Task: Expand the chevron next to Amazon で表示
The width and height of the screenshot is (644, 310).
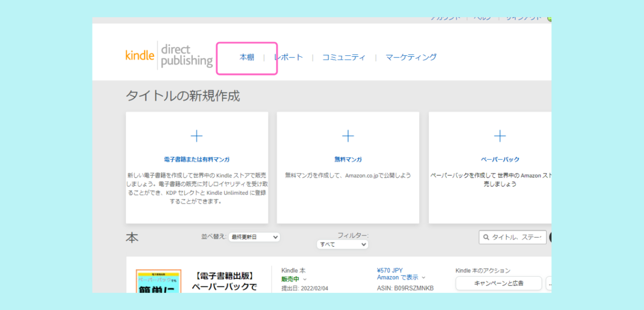Action: (x=423, y=278)
